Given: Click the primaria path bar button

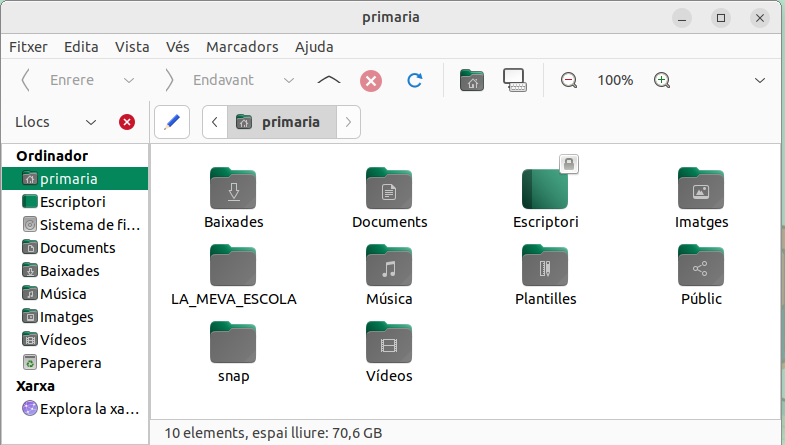Looking at the screenshot, I should click(280, 122).
